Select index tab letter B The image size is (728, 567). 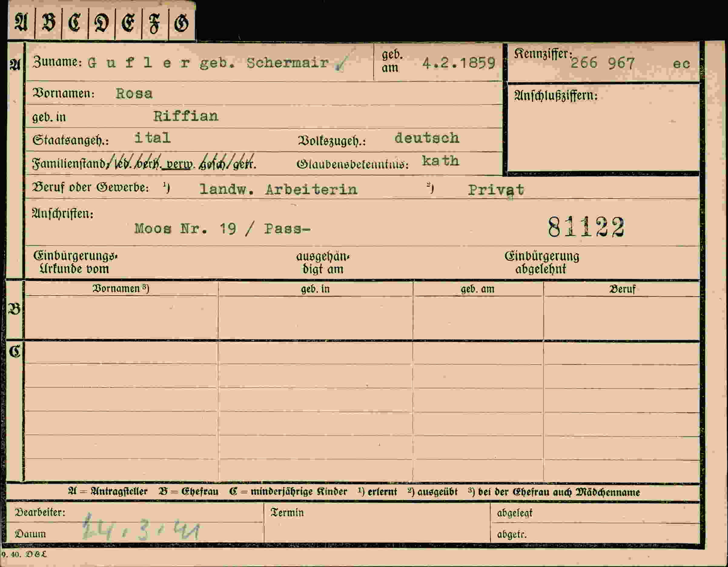[x=48, y=23]
